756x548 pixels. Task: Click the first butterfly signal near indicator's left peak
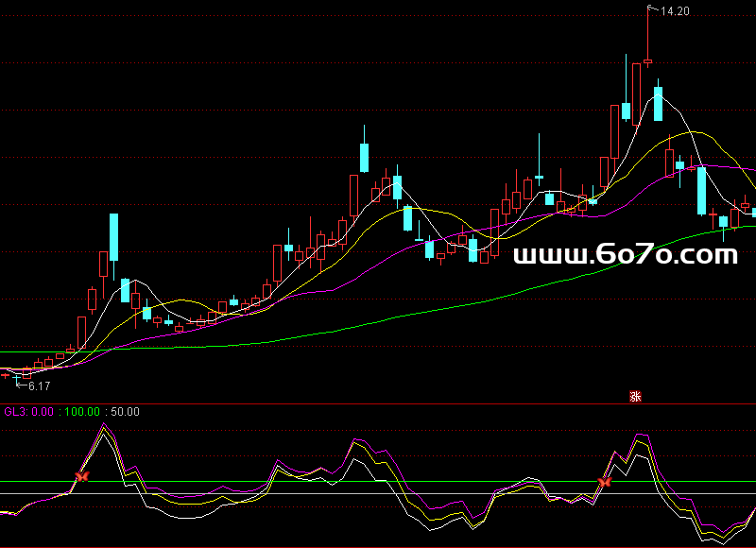[82, 476]
